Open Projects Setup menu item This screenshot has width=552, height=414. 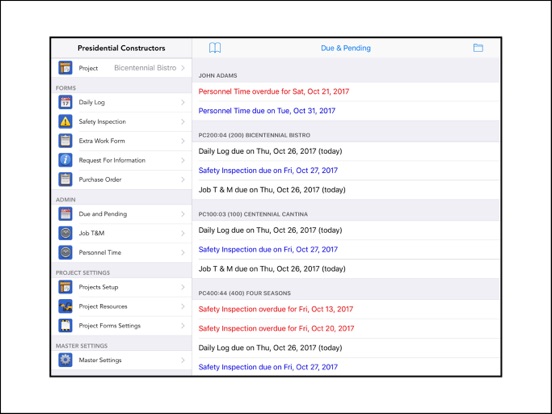[122, 287]
